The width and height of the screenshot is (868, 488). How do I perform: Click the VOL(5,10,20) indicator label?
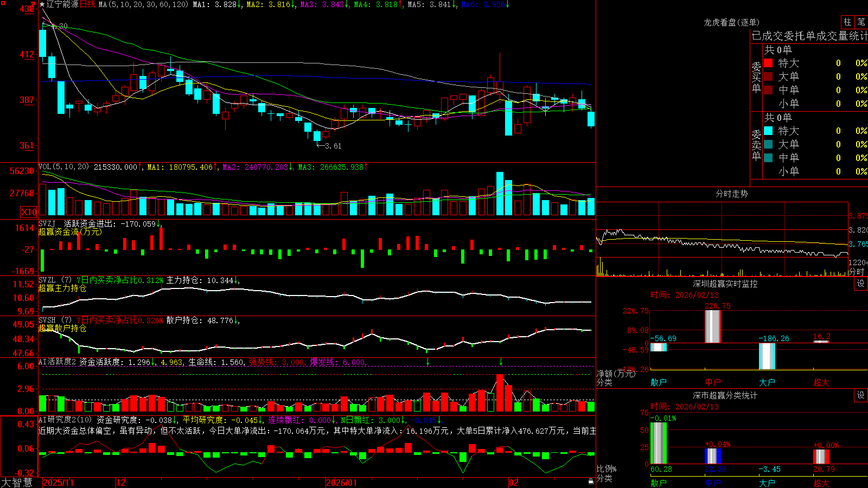(63, 167)
